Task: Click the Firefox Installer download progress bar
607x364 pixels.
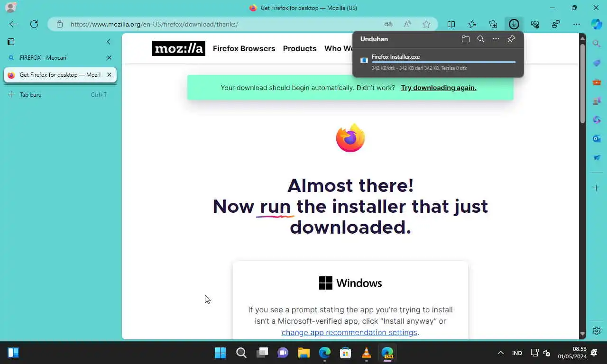Action: (x=443, y=62)
